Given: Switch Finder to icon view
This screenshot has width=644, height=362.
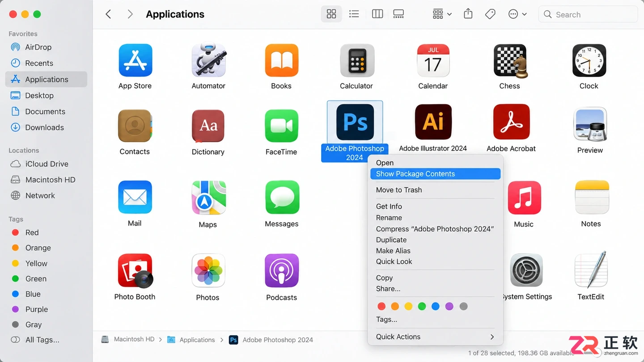Looking at the screenshot, I should 331,14.
